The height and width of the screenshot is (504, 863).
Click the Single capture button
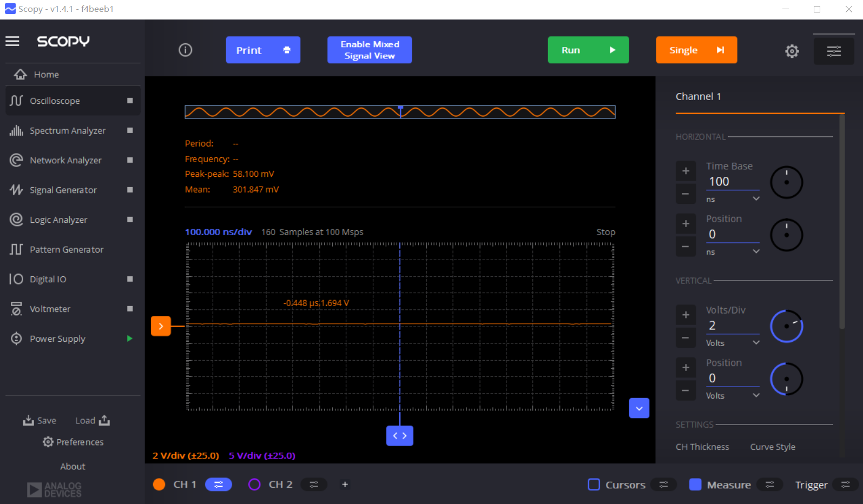pos(696,50)
